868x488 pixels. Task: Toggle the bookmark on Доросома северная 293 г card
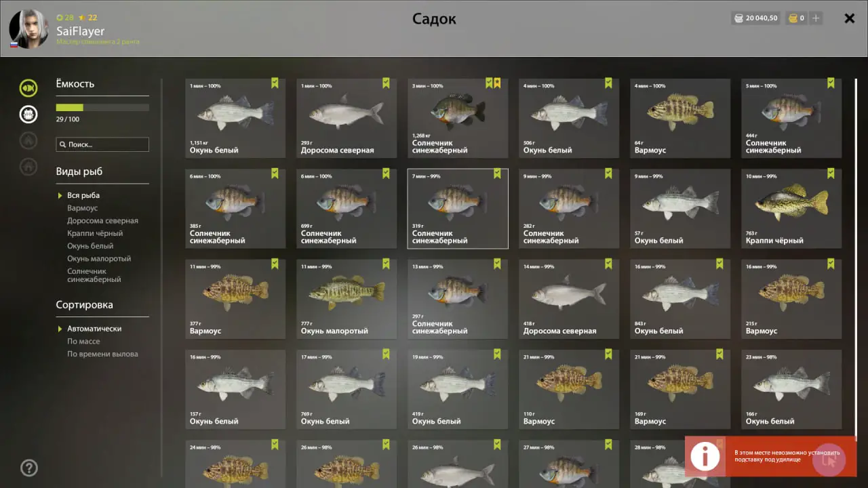click(x=386, y=83)
